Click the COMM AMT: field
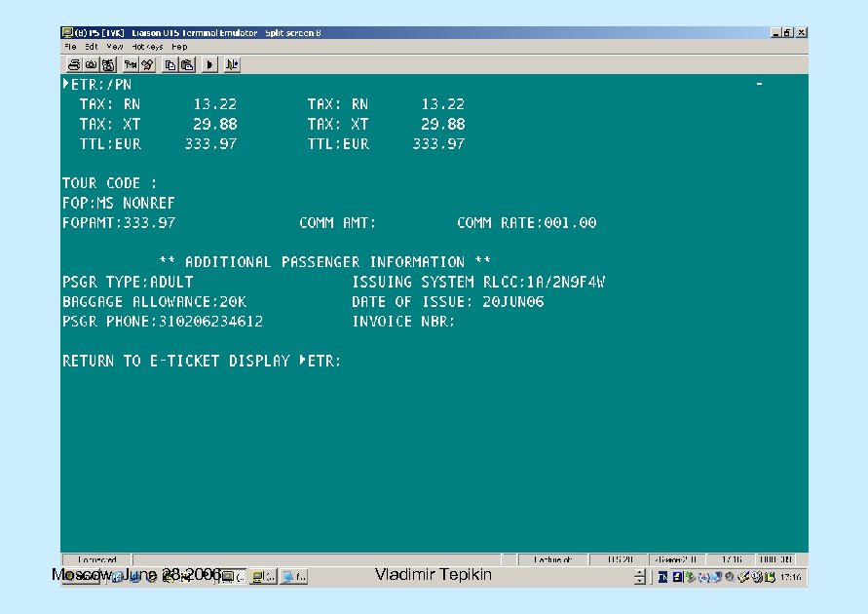Image resolution: width=868 pixels, height=614 pixels. 338,223
